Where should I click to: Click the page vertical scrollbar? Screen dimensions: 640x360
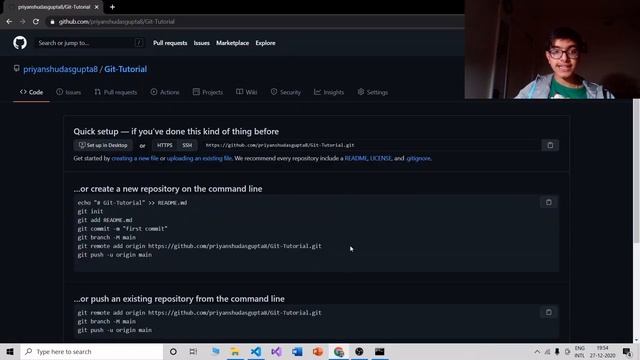tap(636, 171)
